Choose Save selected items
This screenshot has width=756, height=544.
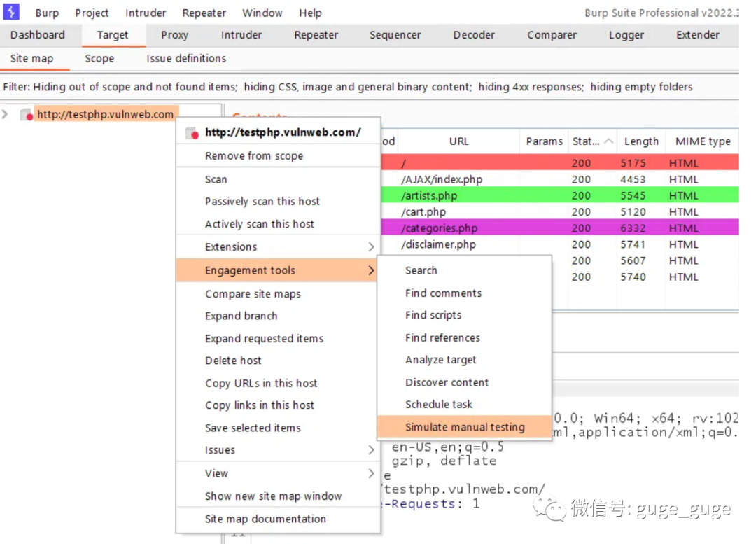278,428
